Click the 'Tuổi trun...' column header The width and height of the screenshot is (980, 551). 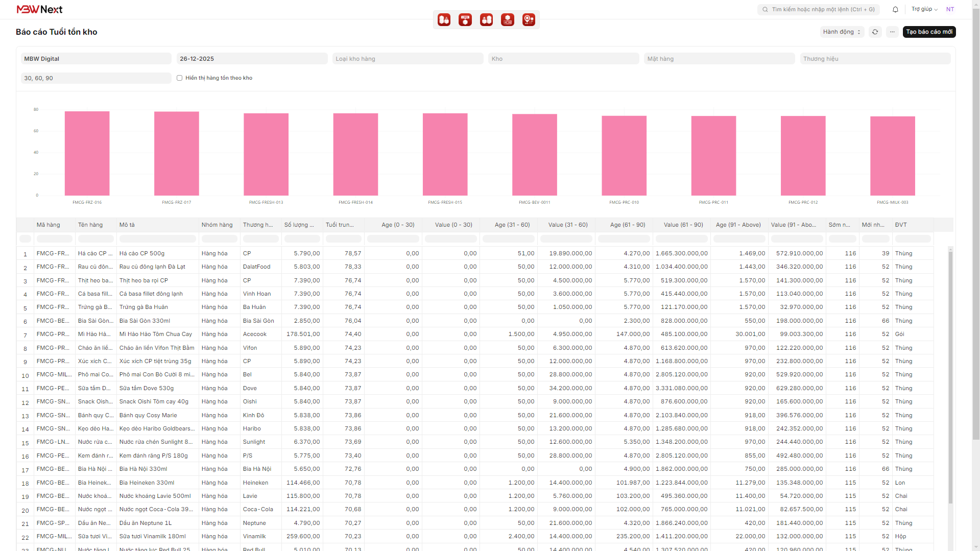coord(340,225)
